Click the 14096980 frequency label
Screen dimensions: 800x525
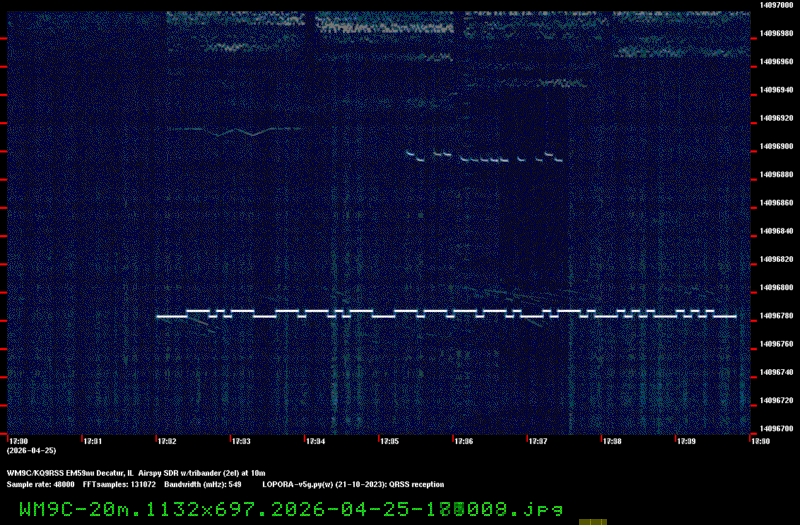pos(777,33)
